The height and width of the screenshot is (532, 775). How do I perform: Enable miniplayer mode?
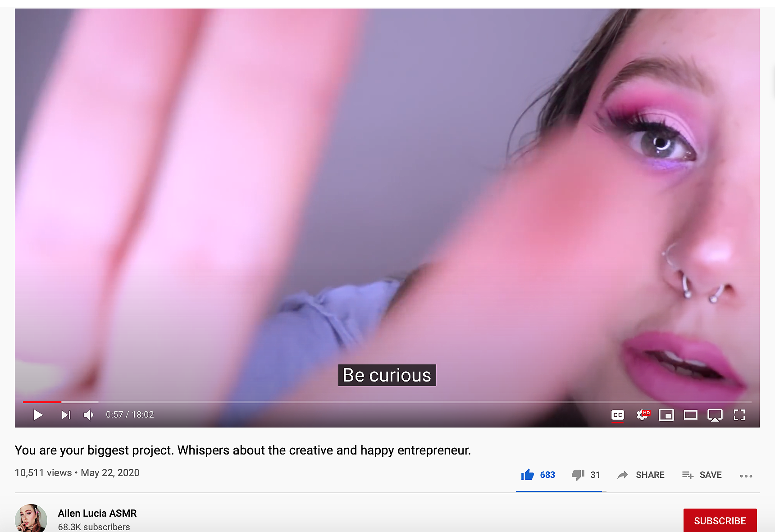tap(666, 415)
